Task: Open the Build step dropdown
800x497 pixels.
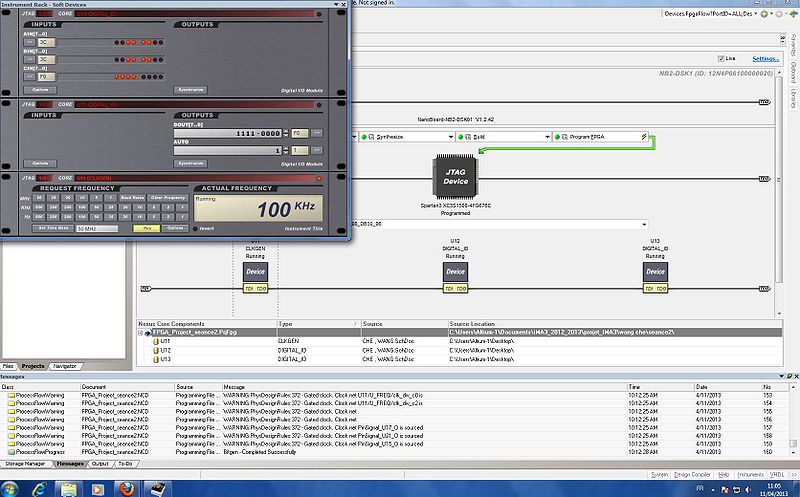Action: [x=547, y=136]
